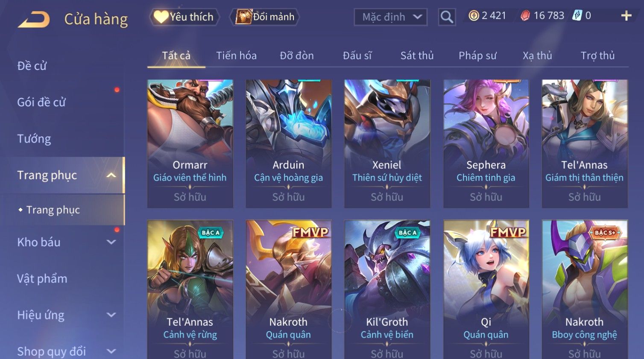Open Tướng in the sidebar
This screenshot has height=359, width=644.
tap(34, 139)
